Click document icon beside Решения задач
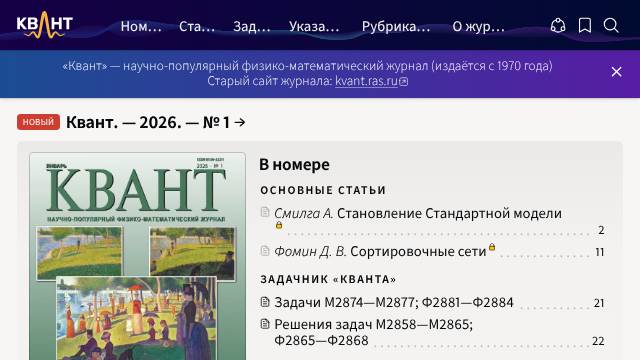The height and width of the screenshot is (360, 640). click(265, 324)
